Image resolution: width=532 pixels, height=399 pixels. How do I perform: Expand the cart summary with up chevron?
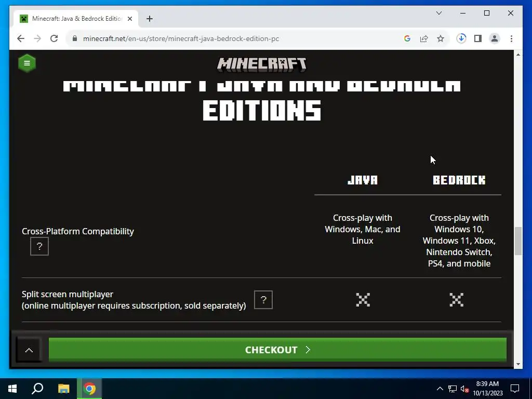pos(29,350)
